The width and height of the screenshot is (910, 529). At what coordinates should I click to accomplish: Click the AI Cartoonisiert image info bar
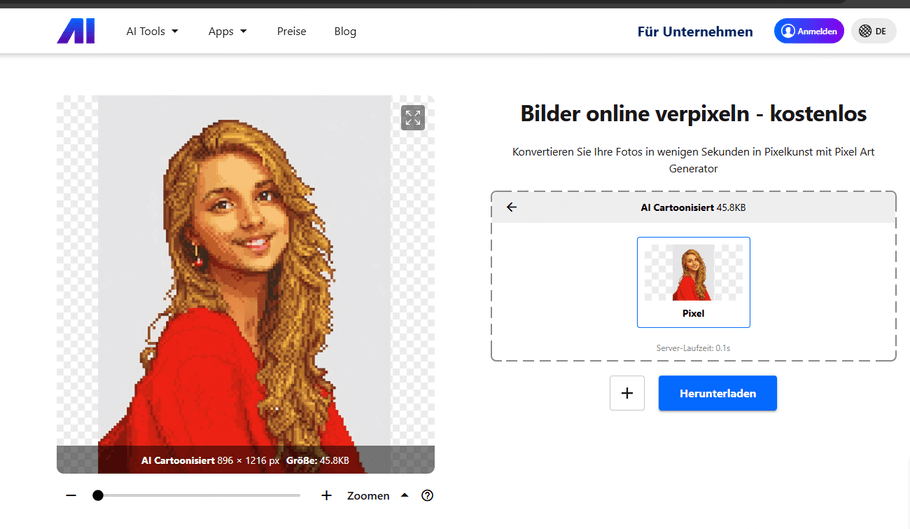click(245, 460)
